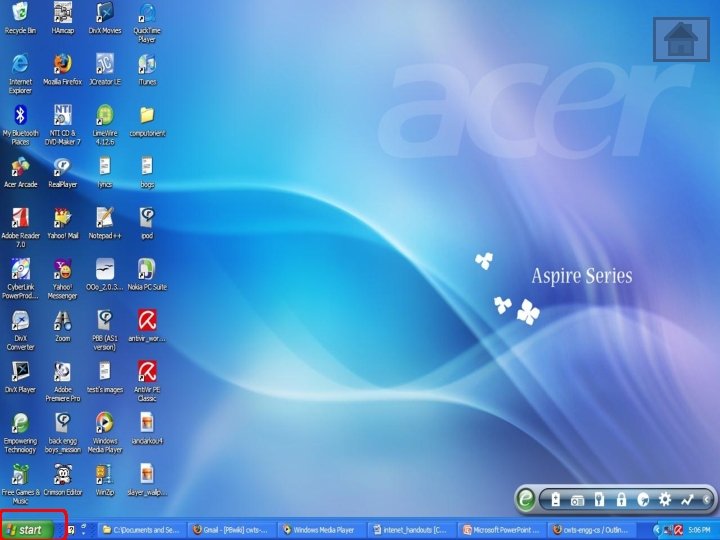Select the OOo_2.0.3 installer icon
Image resolution: width=720 pixels, height=540 pixels.
point(105,269)
